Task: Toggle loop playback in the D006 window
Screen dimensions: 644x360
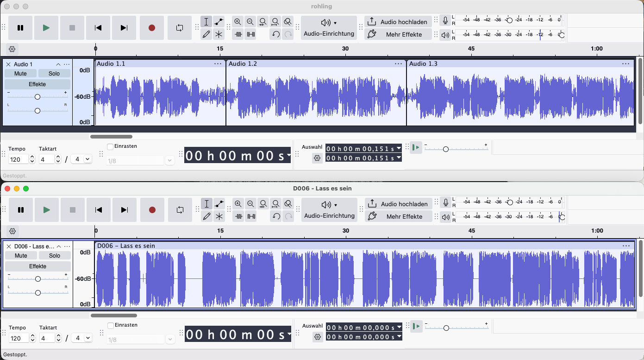Action: point(180,210)
